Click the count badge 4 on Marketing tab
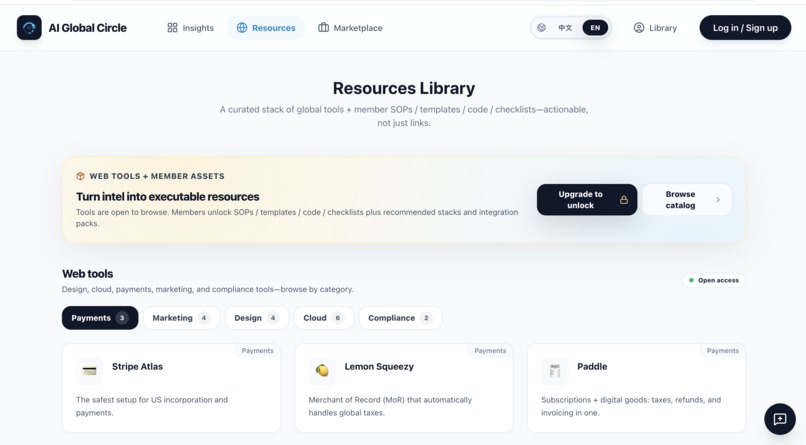The width and height of the screenshot is (806, 445). click(204, 318)
